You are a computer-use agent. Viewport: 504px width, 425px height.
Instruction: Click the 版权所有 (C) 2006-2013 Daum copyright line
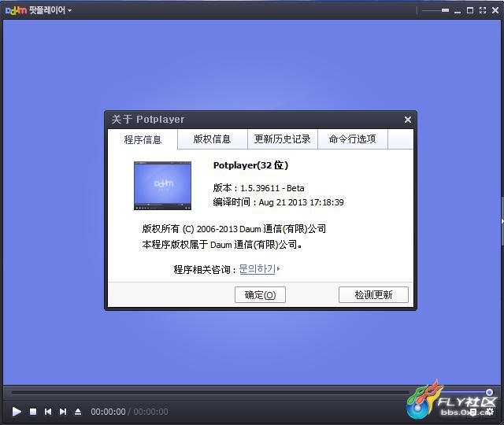pos(234,229)
